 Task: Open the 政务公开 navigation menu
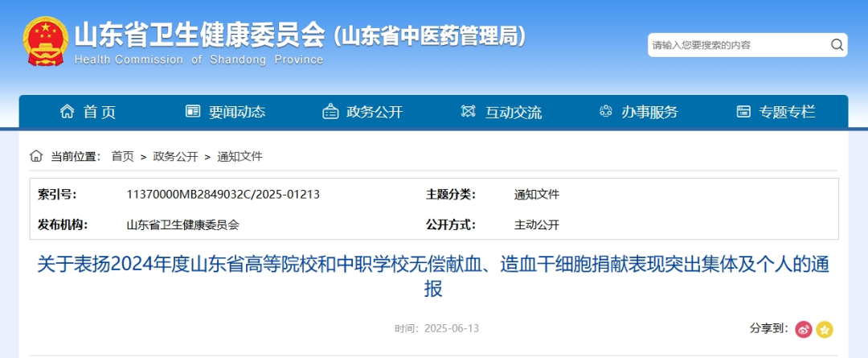tap(375, 112)
